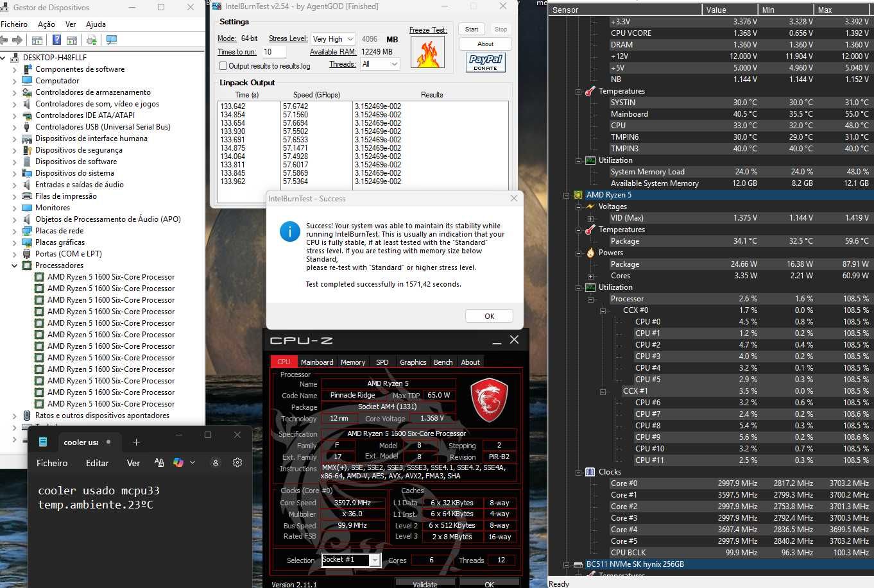Open the Ver menu in Notepad
874x588 pixels.
tap(133, 463)
